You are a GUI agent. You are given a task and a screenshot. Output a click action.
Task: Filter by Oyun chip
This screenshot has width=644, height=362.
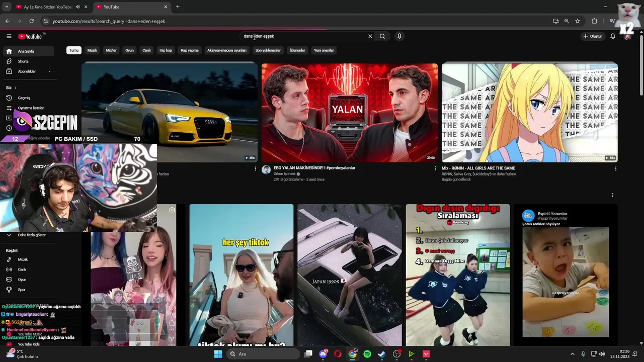pyautogui.click(x=129, y=50)
